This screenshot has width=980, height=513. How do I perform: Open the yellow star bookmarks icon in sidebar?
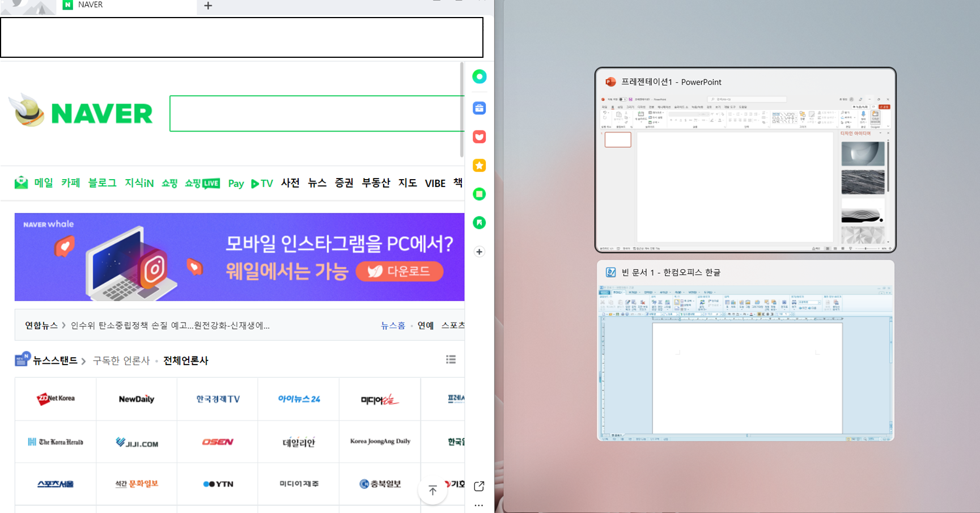[x=479, y=166]
